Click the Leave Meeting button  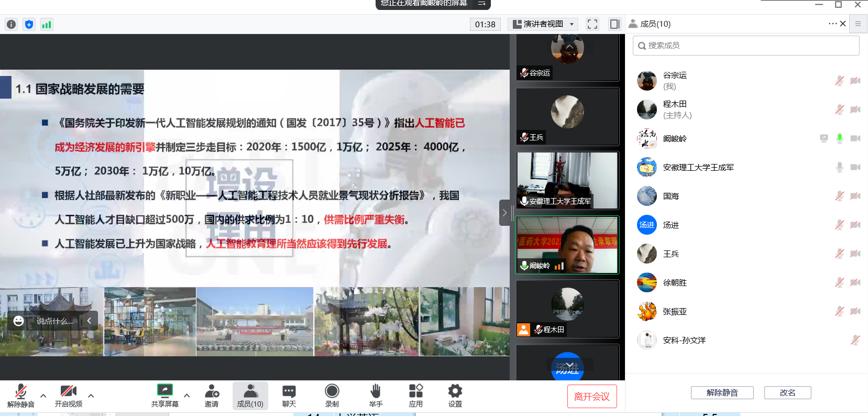click(592, 397)
